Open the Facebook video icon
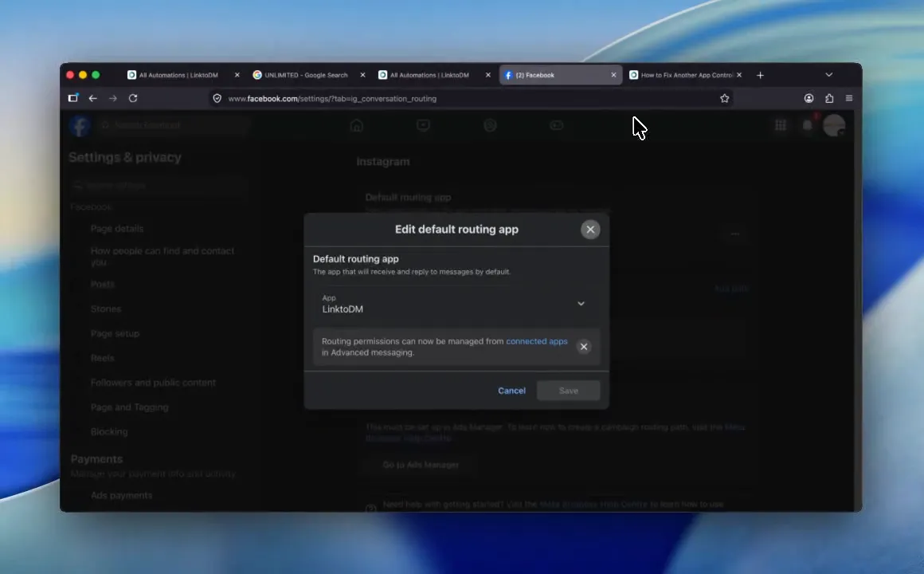924x574 pixels. [423, 125]
